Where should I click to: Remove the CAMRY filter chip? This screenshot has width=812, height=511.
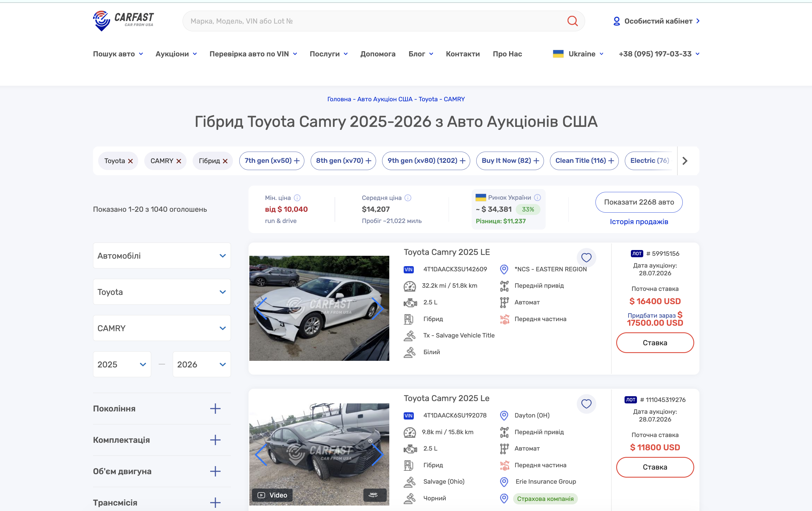click(179, 161)
